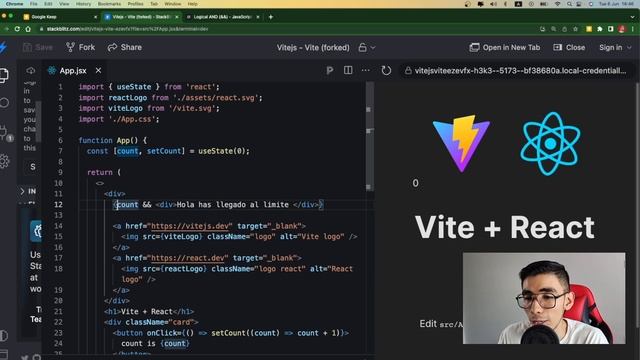Image resolution: width=640 pixels, height=360 pixels.
Task: Click the cloud upload icon beside the tab
Action: tap(31, 71)
